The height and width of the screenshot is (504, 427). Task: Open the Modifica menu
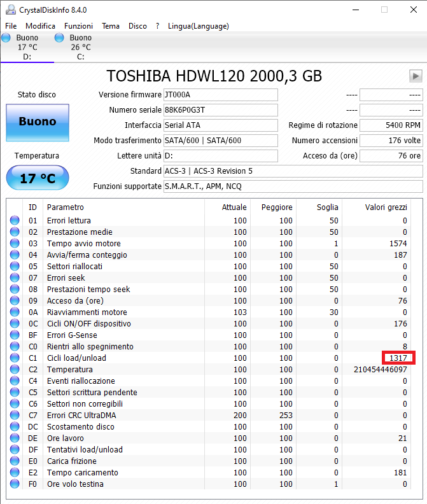[41, 26]
